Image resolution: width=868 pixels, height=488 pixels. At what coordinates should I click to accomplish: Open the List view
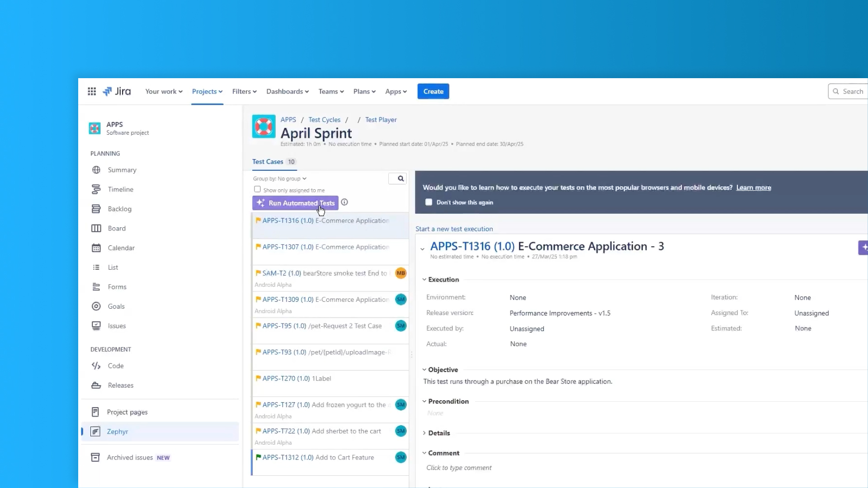point(113,267)
